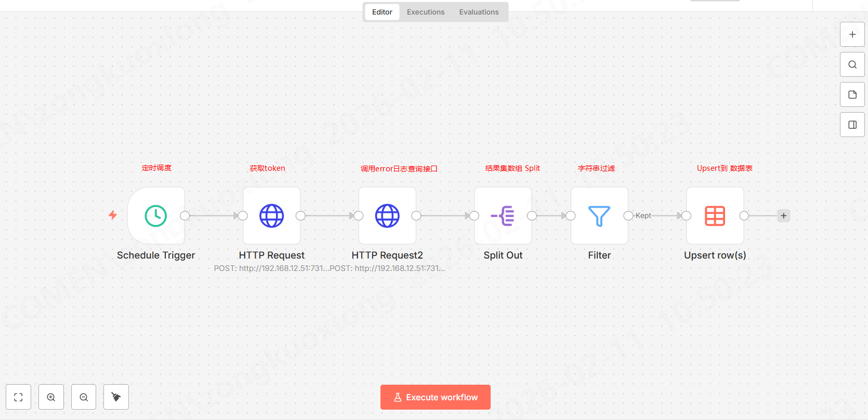
Task: Select the HTTP Request2 globe node
Action: (x=387, y=216)
